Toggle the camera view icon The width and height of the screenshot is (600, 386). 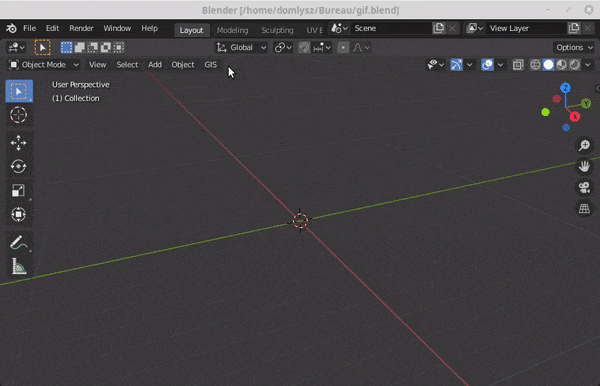point(584,187)
